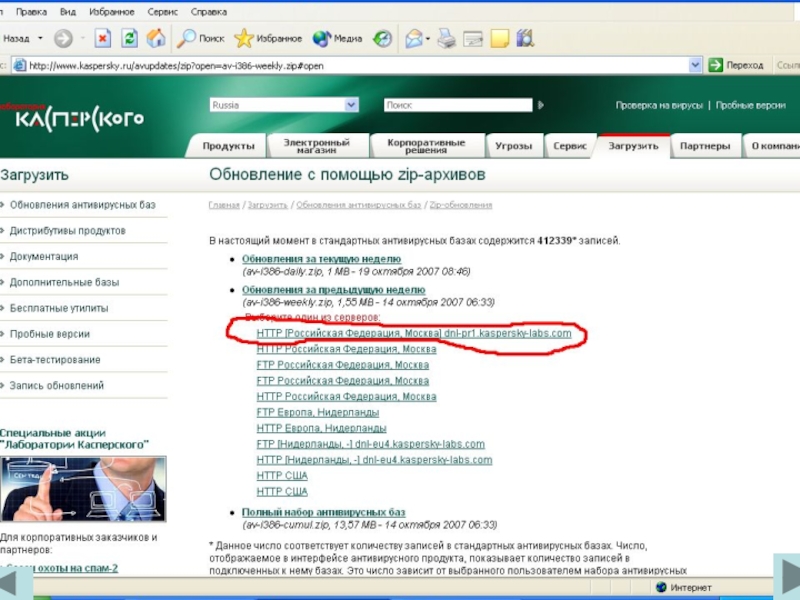Image resolution: width=800 pixels, height=600 pixels.
Task: Click the Kaspersky Lab logo
Action: pos(72,118)
